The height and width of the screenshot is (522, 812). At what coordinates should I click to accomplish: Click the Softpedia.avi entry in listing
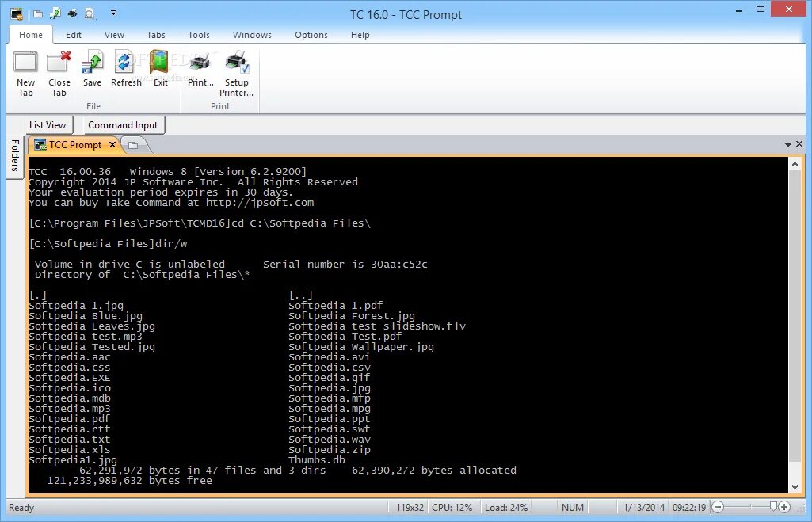pyautogui.click(x=330, y=356)
